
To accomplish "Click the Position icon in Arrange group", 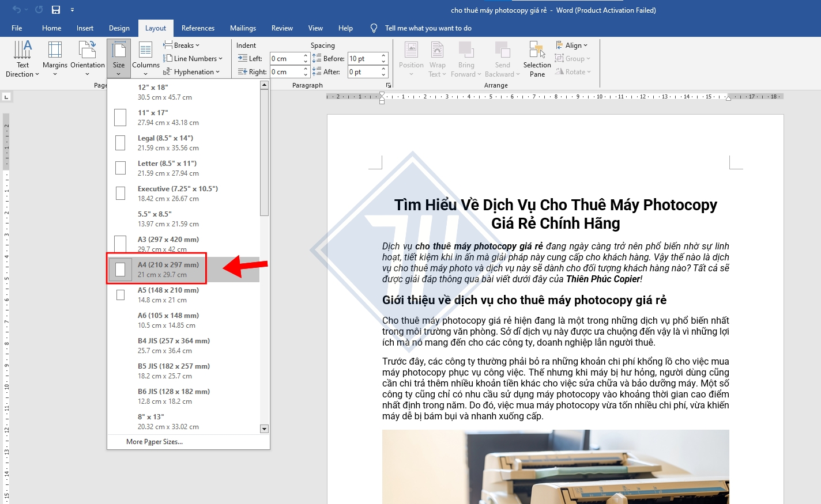I will click(x=410, y=58).
